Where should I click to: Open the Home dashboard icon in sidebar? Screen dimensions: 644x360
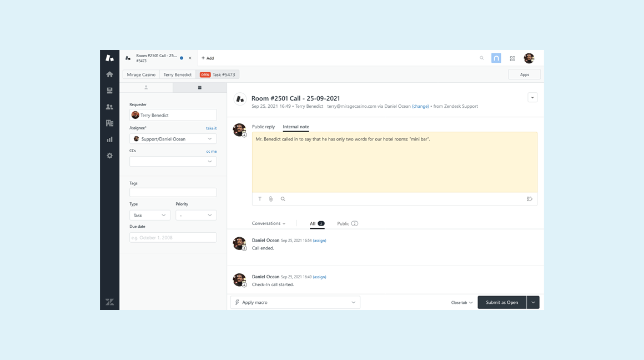pos(109,74)
